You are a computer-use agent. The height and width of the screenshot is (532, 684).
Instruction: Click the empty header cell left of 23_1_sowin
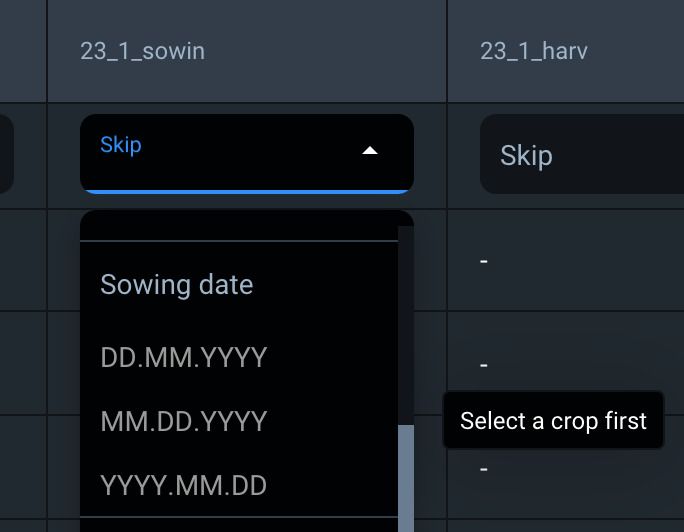tap(23, 51)
